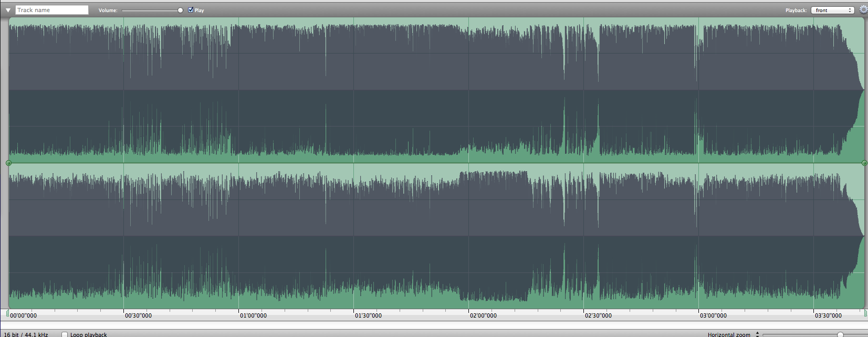Click the 'Horizontal zoom' label
The image size is (868, 337).
[729, 334]
